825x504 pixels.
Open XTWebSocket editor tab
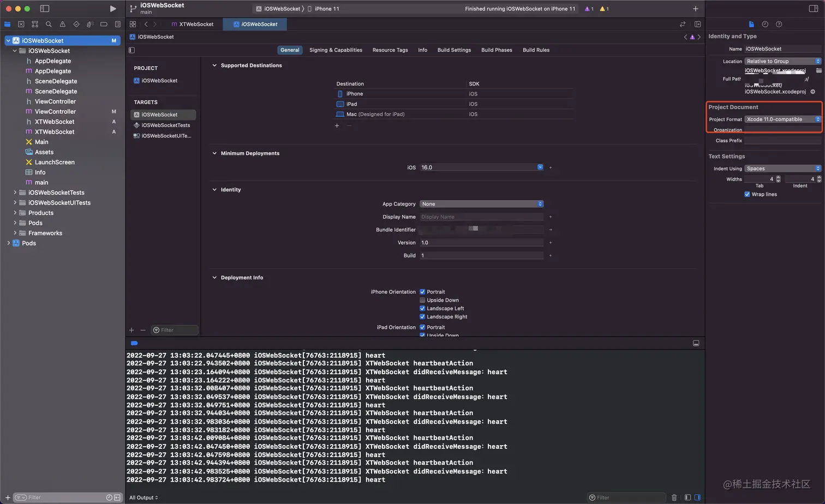tap(192, 24)
